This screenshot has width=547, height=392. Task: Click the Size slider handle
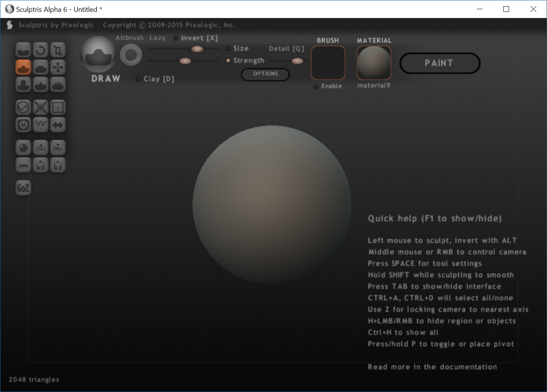(197, 49)
